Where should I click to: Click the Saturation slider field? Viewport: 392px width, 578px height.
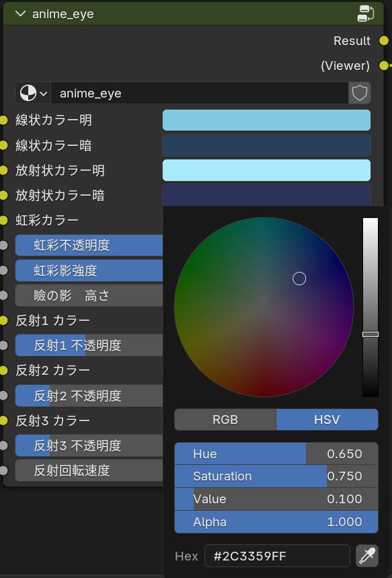[x=276, y=476]
